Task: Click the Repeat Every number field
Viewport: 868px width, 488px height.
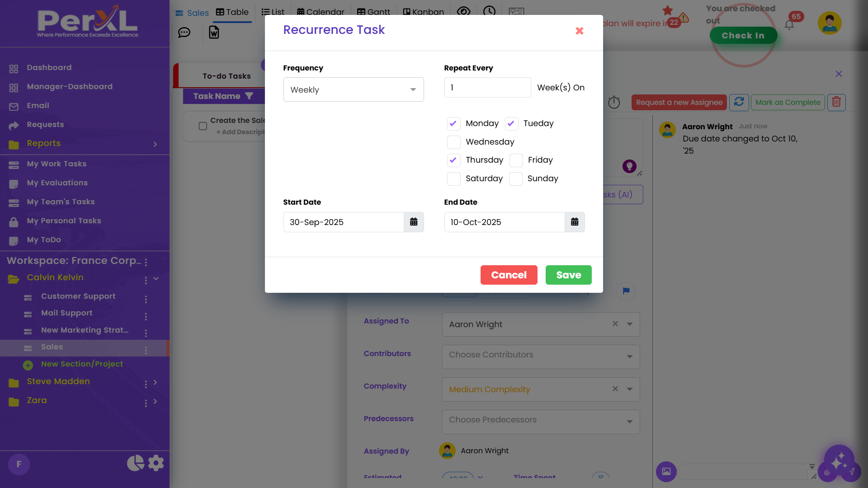Action: click(487, 87)
